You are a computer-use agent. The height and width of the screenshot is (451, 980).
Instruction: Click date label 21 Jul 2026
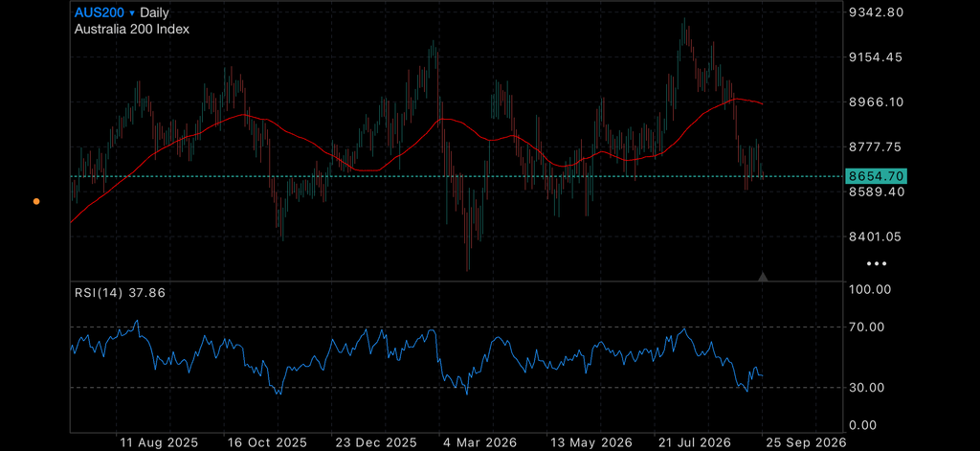693,442
